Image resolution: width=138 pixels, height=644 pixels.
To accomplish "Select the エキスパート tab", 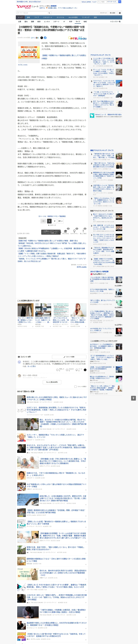I will (48, 17).
